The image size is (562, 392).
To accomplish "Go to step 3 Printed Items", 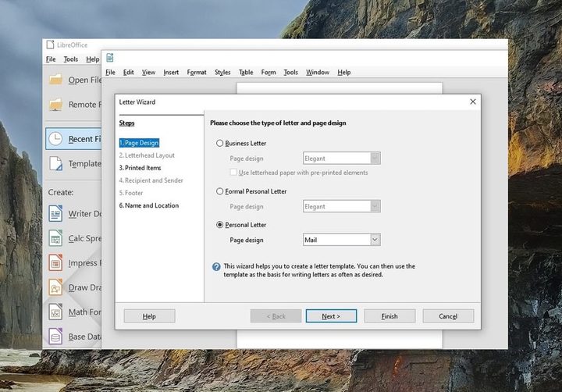I will point(140,168).
